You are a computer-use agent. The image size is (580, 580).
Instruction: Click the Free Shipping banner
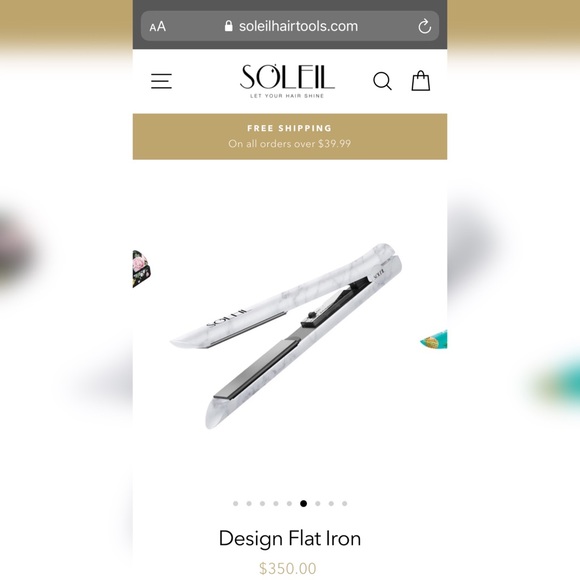(x=290, y=136)
